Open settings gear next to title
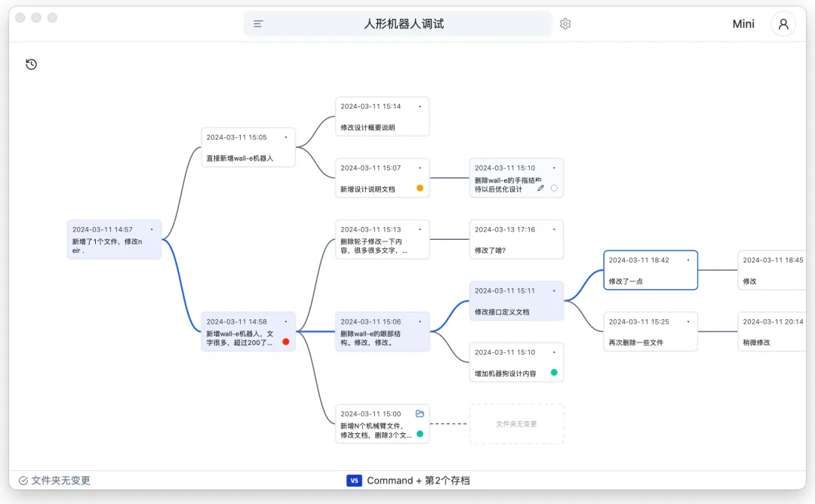Screen dimensions: 815x504 565,24
